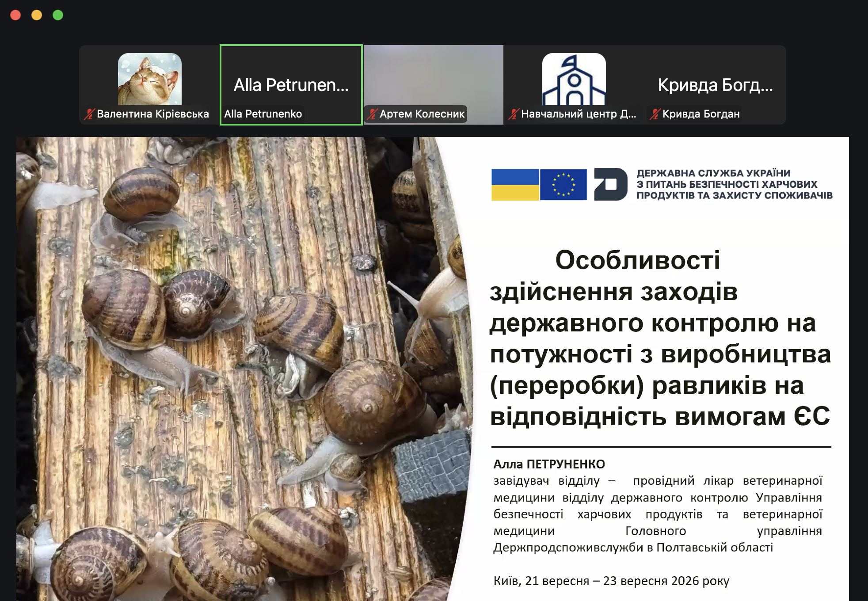868x601 pixels.
Task: Click the EU flag emblem on the slide
Action: click(x=563, y=185)
